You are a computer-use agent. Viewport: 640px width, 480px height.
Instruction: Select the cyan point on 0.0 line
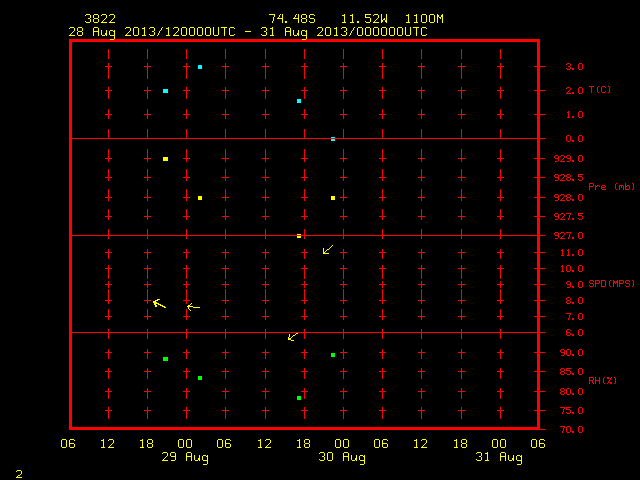333,139
